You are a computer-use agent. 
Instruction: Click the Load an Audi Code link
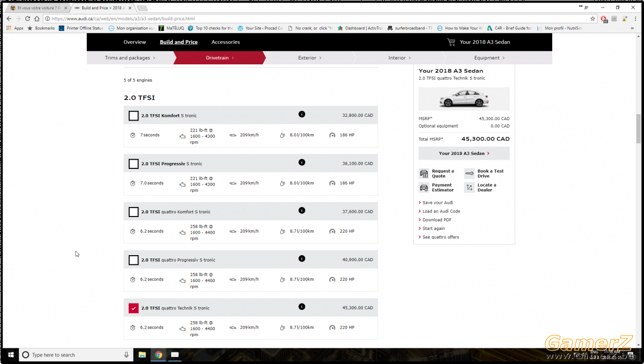click(x=441, y=211)
